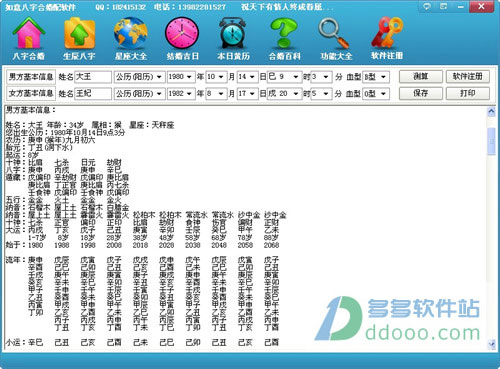Click the scroll down arrow of results

pos(491,344)
